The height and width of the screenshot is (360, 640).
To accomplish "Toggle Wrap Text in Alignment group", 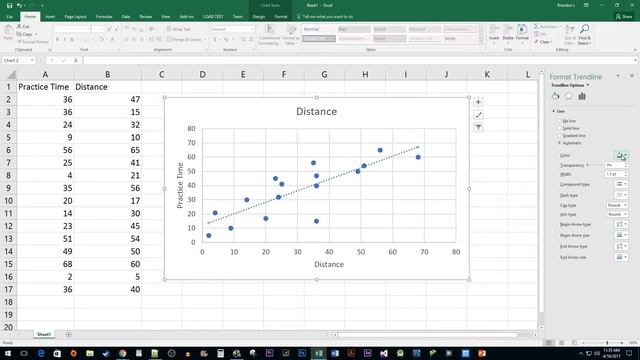I will (178, 29).
